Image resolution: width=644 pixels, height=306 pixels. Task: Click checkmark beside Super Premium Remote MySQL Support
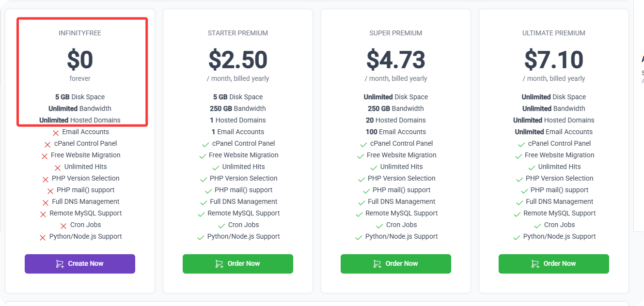click(359, 214)
